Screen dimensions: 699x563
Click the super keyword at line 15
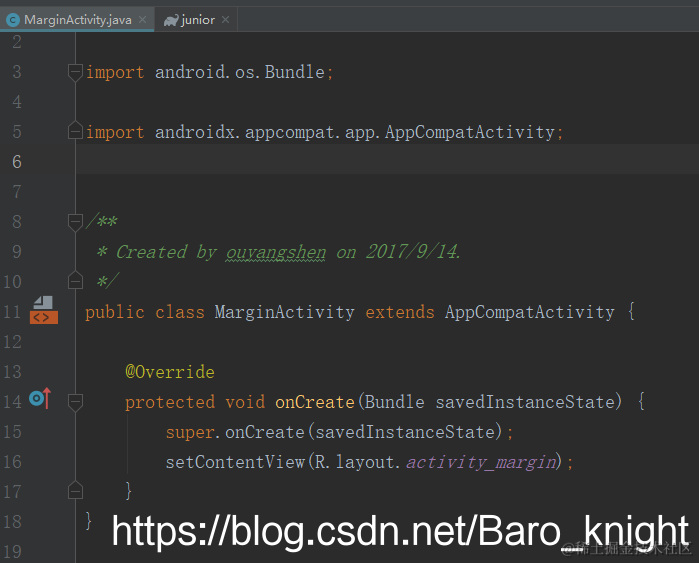coord(190,432)
